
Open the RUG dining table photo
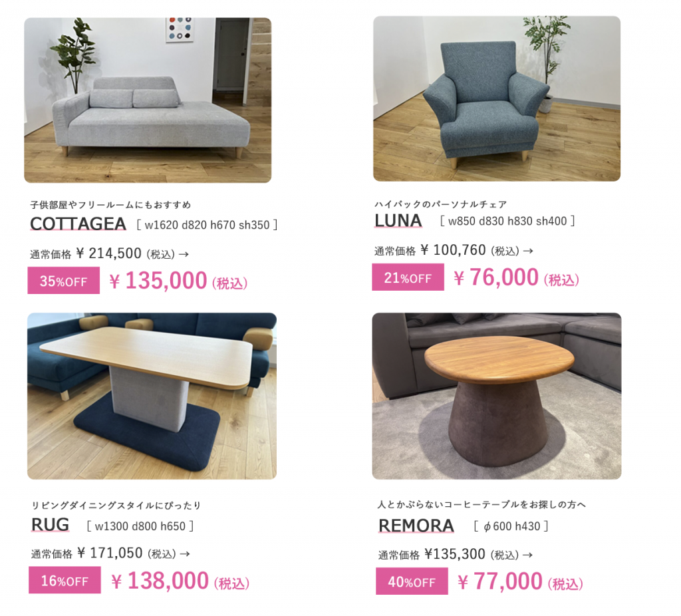(152, 396)
